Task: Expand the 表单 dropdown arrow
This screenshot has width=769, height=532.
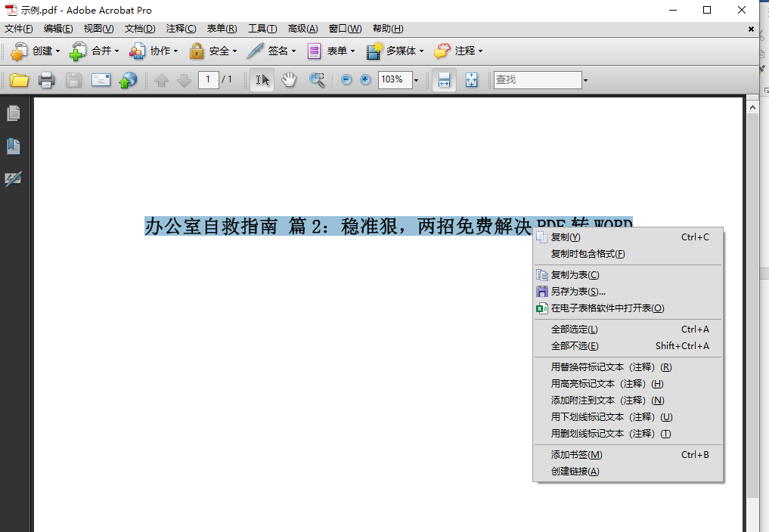Action: point(352,51)
